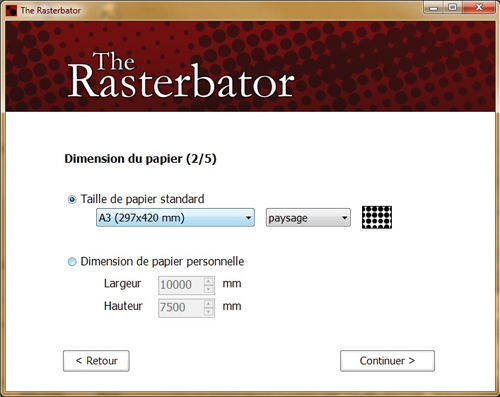Click the Continuer > button
The image size is (500, 397).
pos(387,361)
